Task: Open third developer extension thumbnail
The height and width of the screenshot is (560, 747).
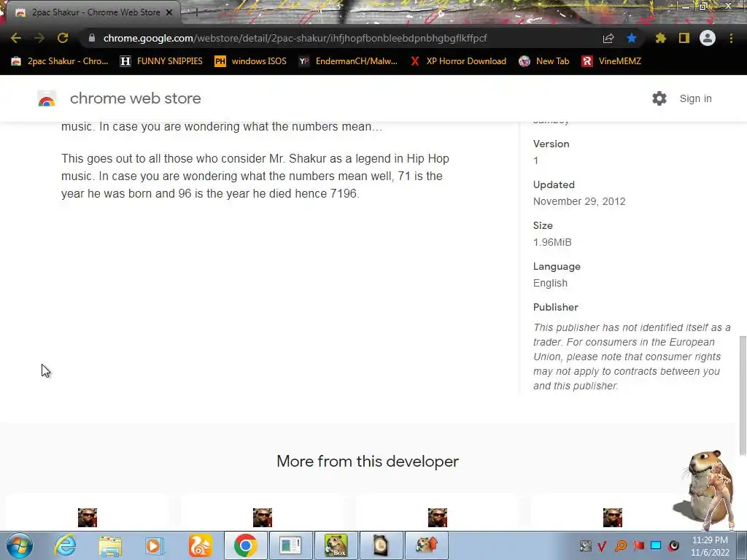Action: pos(438,517)
